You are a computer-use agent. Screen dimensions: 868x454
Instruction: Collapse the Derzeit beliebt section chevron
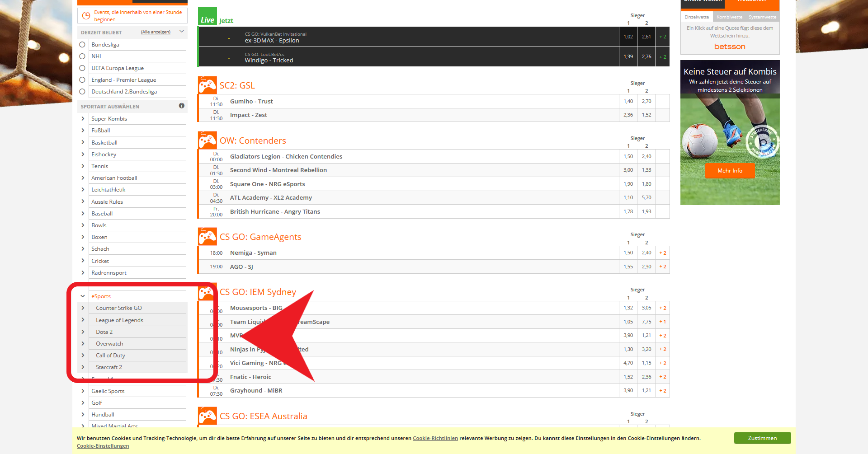pos(182,32)
